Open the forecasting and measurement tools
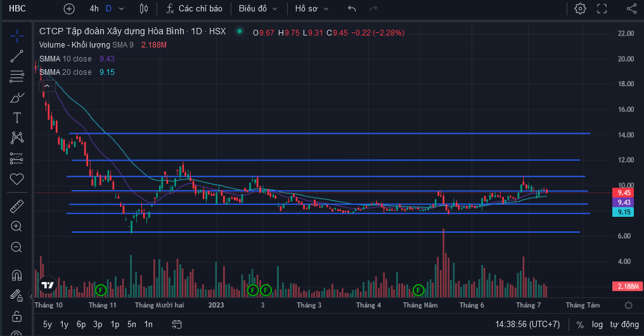The image size is (644, 336). pyautogui.click(x=17, y=158)
